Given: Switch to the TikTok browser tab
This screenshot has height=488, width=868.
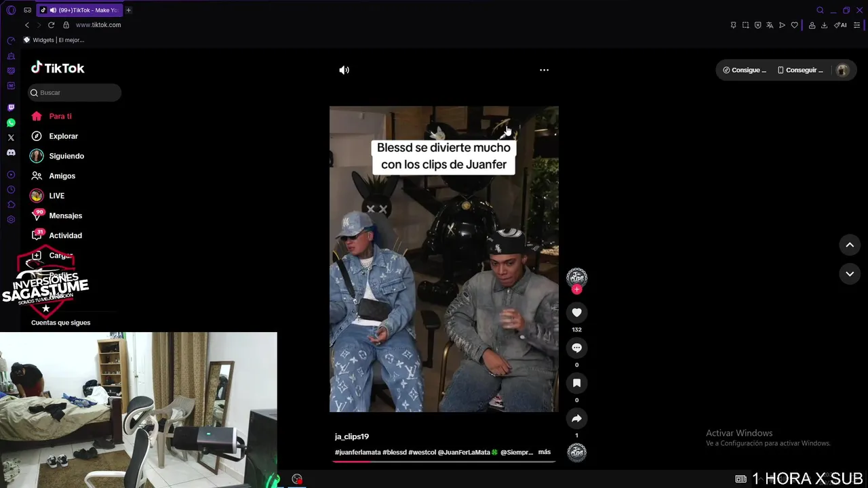Looking at the screenshot, I should [79, 10].
